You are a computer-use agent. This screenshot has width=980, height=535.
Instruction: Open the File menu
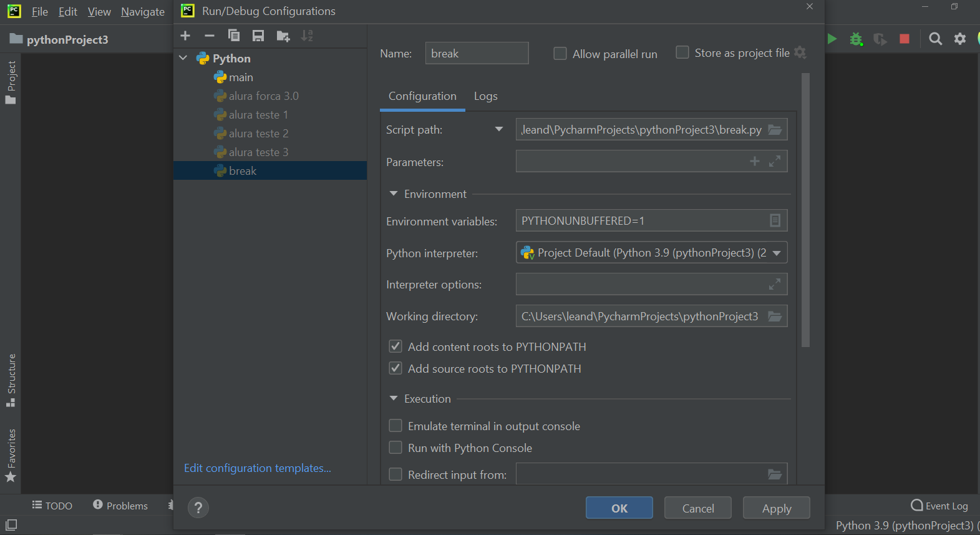40,11
